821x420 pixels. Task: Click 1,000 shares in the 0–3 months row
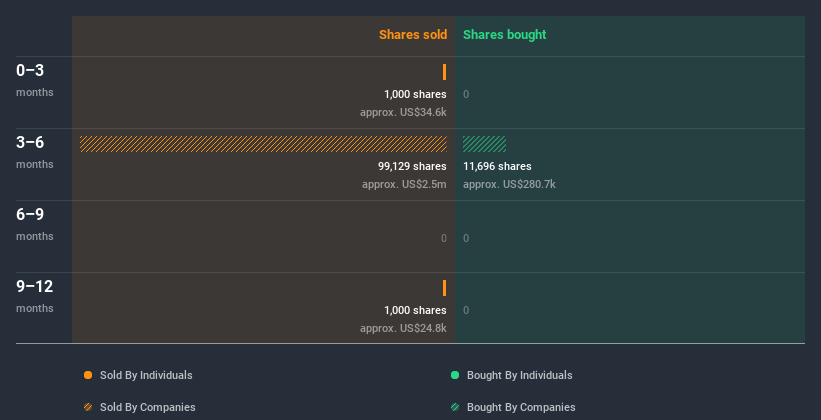pyautogui.click(x=415, y=94)
